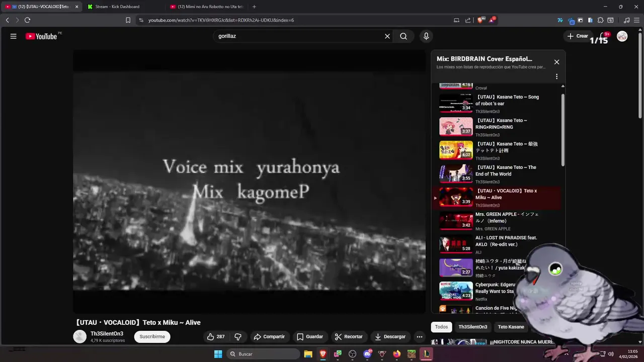This screenshot has width=644, height=362.
Task: Switch to the Mimi no Aru Robotto tab
Action: coord(206,7)
